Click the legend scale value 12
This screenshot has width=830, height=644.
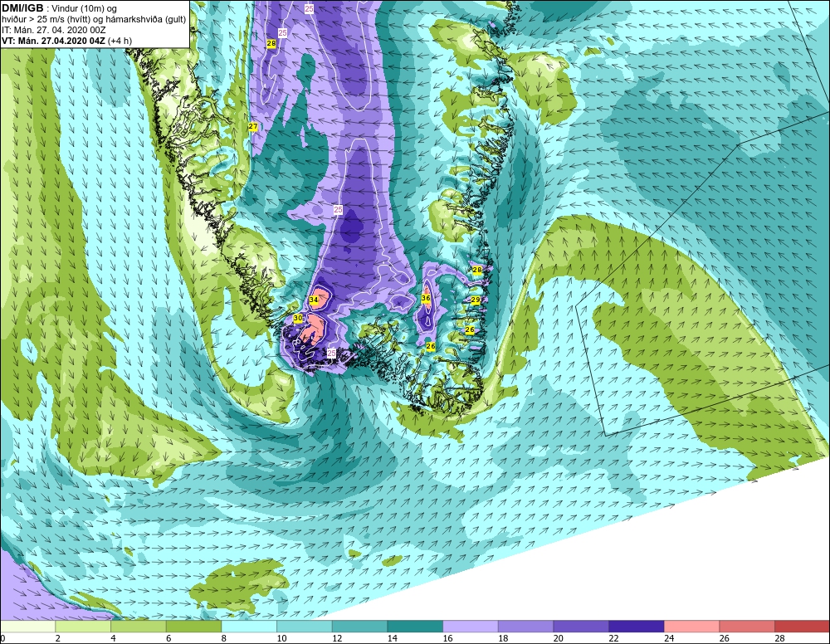click(337, 638)
